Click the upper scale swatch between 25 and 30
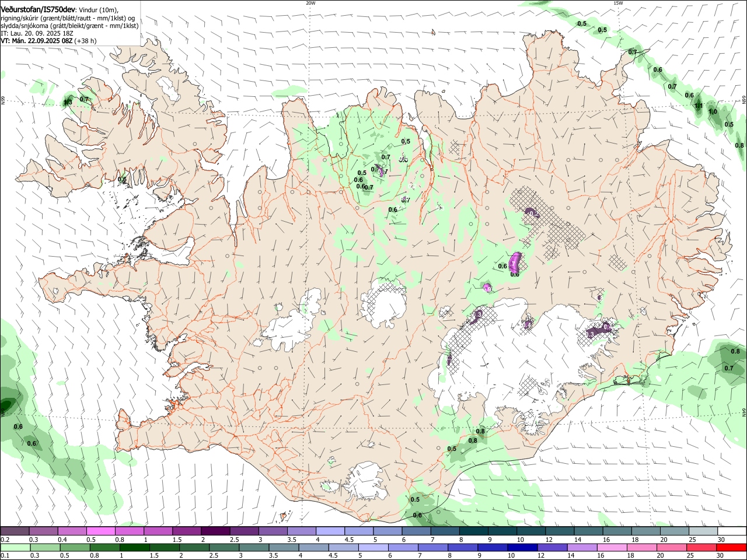The image size is (747, 560). coord(704,531)
